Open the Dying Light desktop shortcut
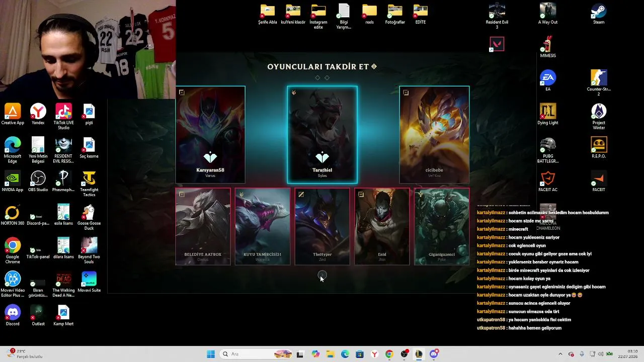644x362 pixels. pos(548,114)
